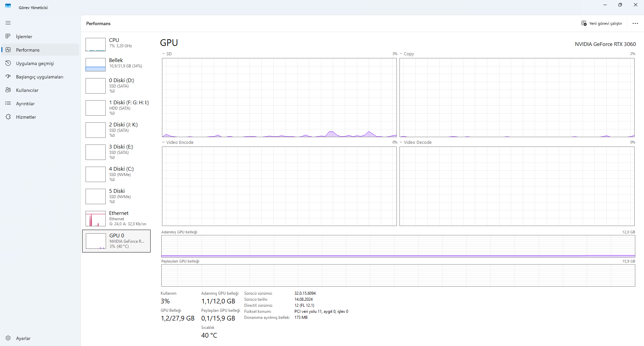644x346 pixels.
Task: Open the hamburger navigation menu
Action: 8,23
